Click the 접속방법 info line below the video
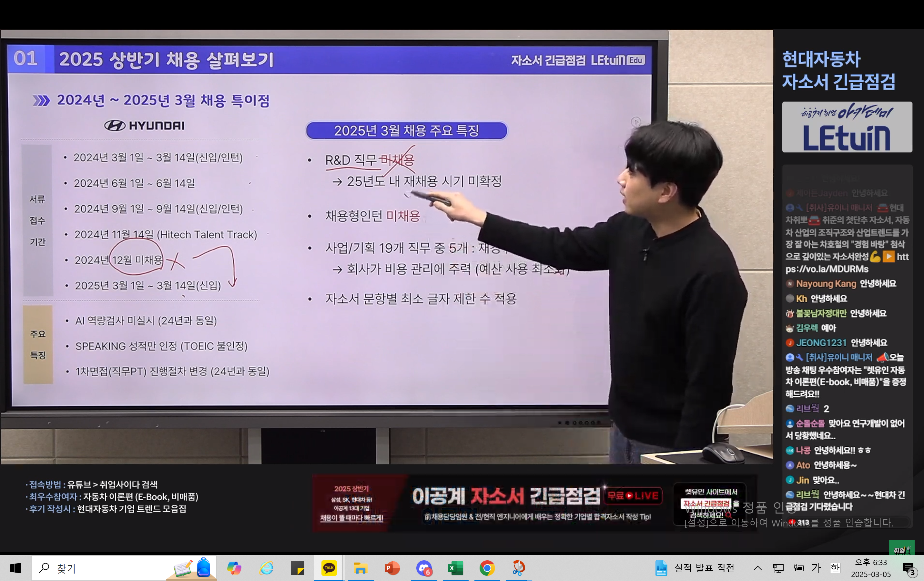This screenshot has height=581, width=924. click(x=92, y=484)
